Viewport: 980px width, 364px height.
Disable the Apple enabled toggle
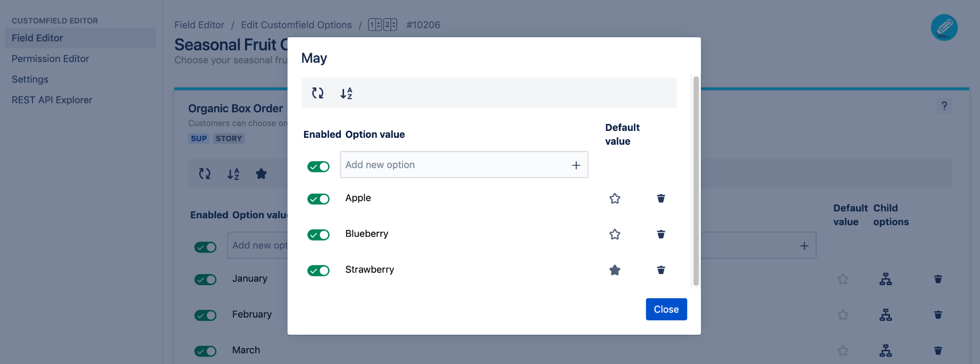pyautogui.click(x=318, y=198)
